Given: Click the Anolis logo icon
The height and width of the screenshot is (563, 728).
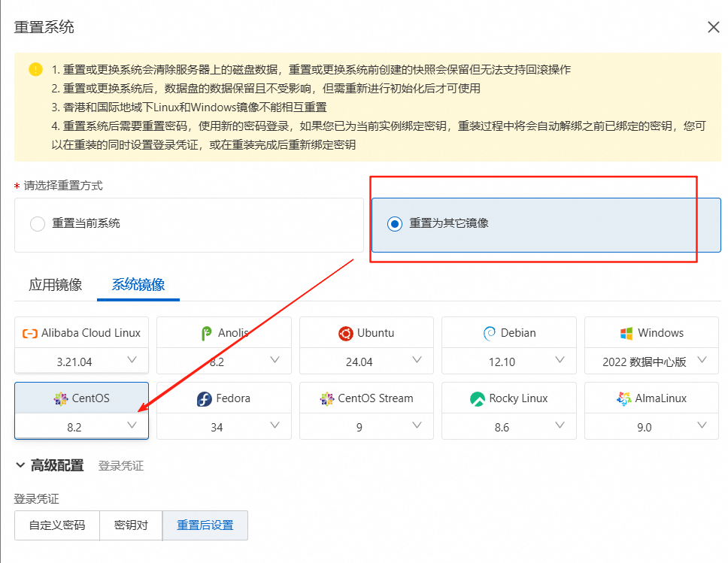Looking at the screenshot, I should tap(206, 333).
